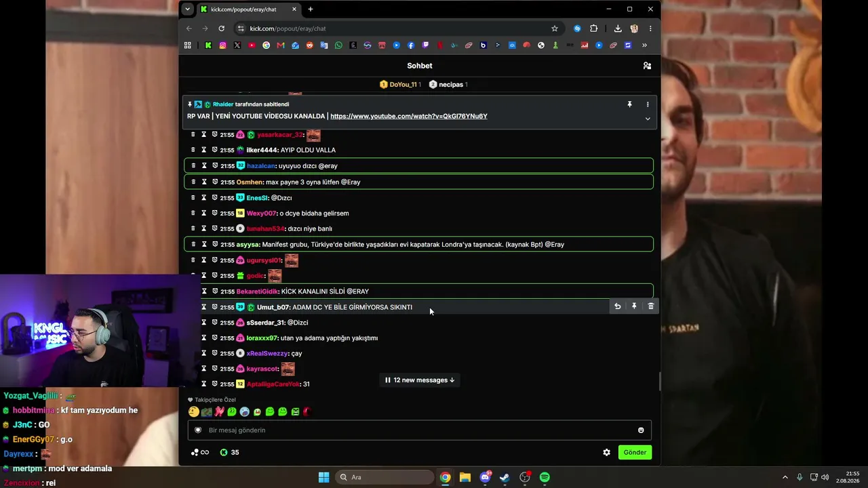Open Chrome downloads
Screen dimensions: 868x488
[x=618, y=28]
